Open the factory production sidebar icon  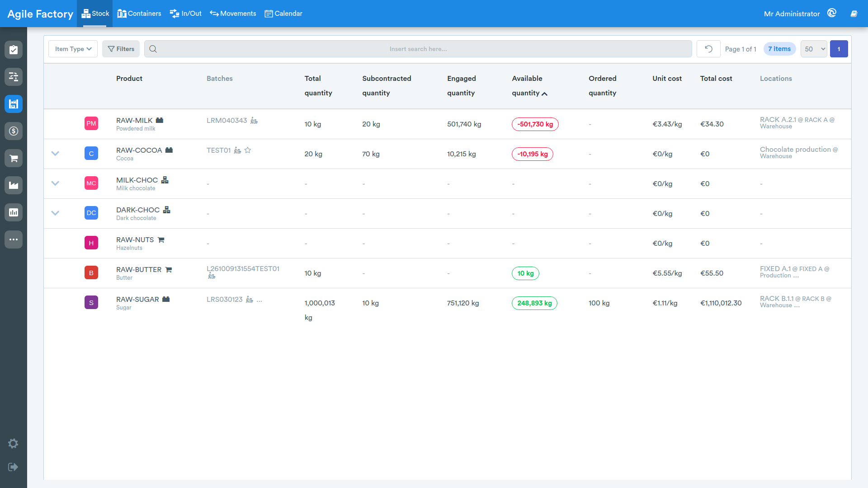[x=14, y=185]
